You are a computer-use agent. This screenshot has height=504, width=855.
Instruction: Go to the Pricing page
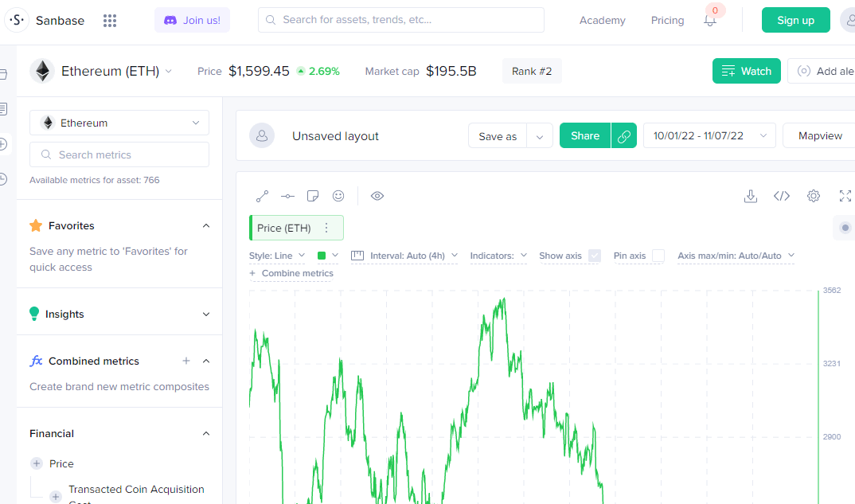point(667,21)
